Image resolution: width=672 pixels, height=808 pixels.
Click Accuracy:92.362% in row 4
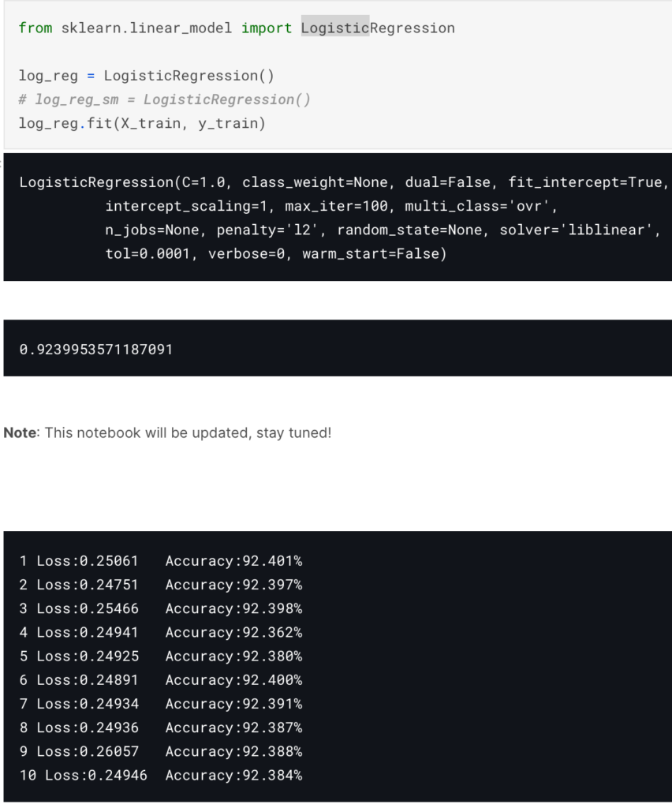click(233, 632)
